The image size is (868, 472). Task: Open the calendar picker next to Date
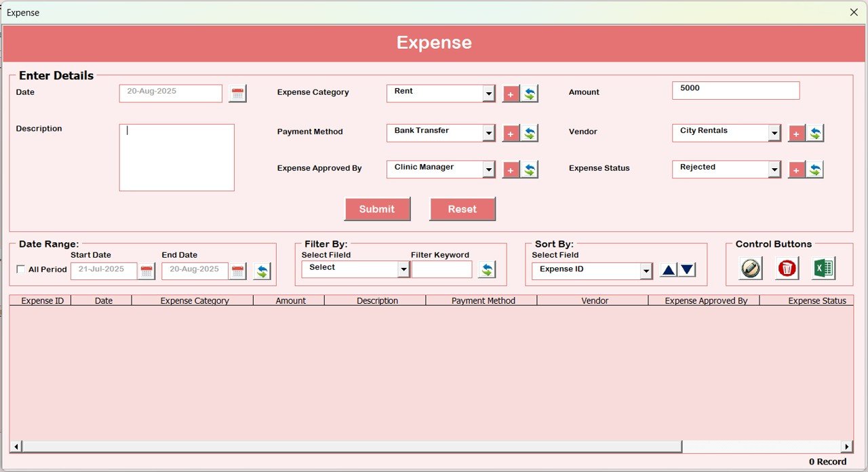click(x=237, y=94)
